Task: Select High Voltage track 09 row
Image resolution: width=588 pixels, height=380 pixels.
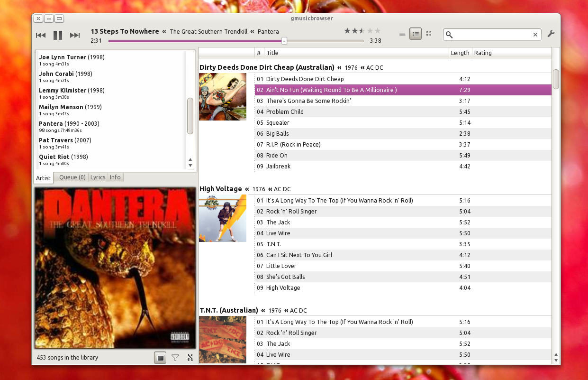Action: point(403,287)
